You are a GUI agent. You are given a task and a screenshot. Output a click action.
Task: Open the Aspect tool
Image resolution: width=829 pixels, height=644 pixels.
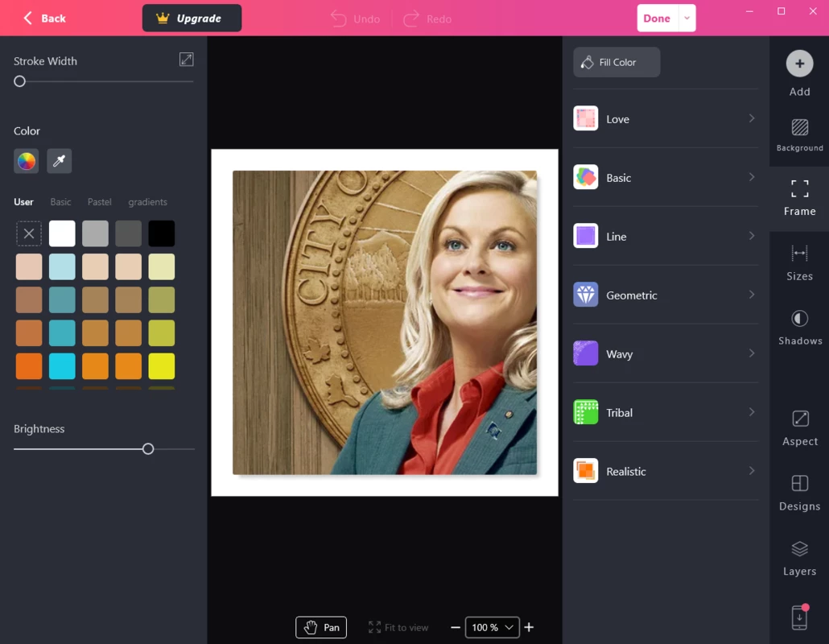click(799, 428)
